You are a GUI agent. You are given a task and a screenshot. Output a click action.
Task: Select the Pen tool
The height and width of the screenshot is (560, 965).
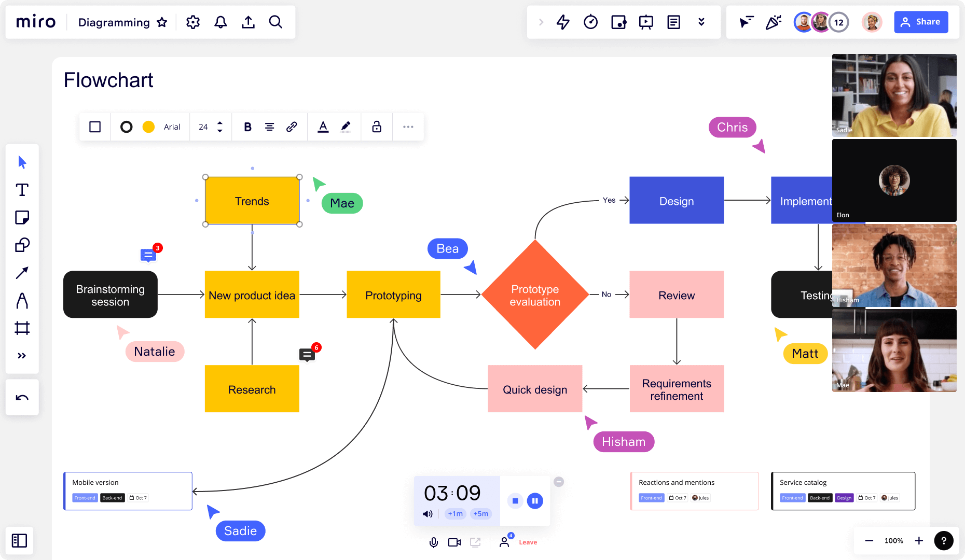pos(22,301)
